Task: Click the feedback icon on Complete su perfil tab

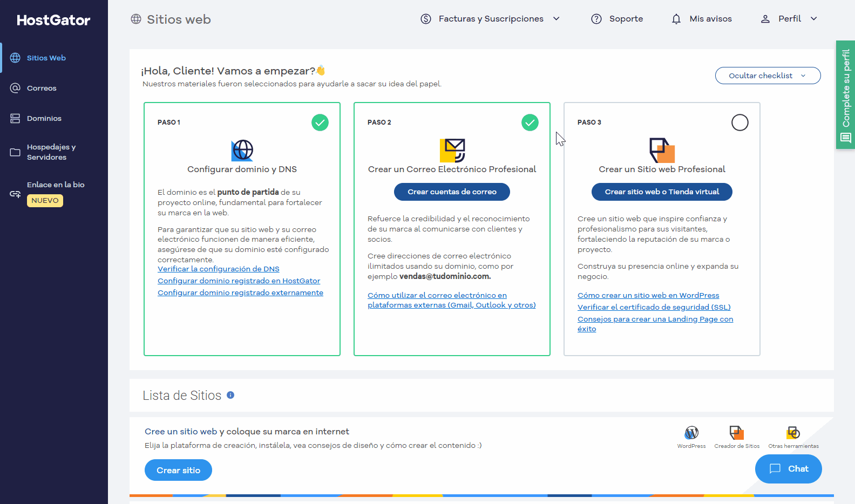Action: click(846, 138)
